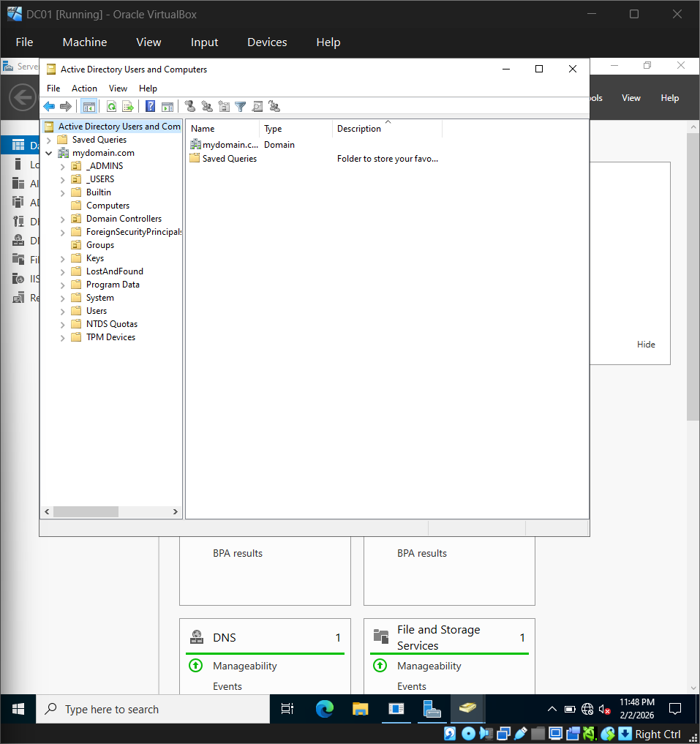Click the Refresh toolbar icon
The image size is (700, 744).
tap(111, 107)
